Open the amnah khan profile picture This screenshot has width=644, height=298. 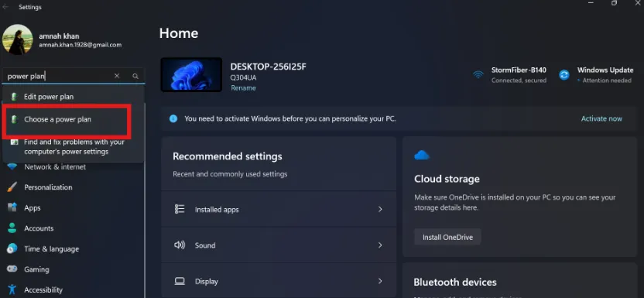18,39
